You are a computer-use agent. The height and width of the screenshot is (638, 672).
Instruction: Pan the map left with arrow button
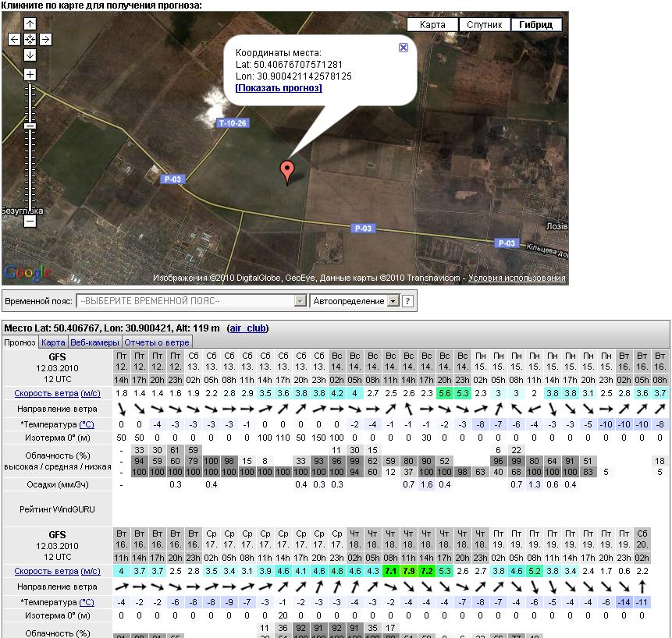14,39
